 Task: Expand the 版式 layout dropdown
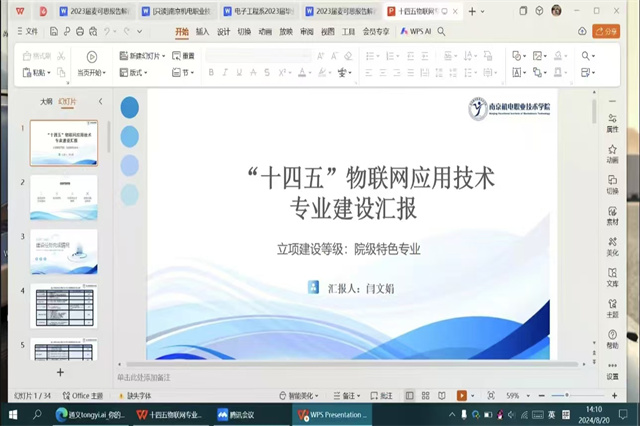click(x=133, y=73)
